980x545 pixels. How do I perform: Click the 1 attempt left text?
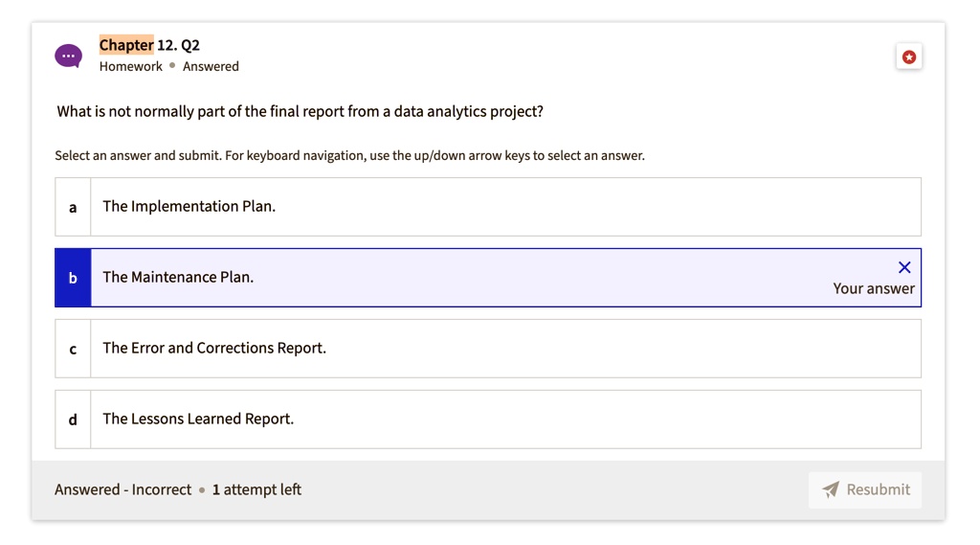pos(256,489)
